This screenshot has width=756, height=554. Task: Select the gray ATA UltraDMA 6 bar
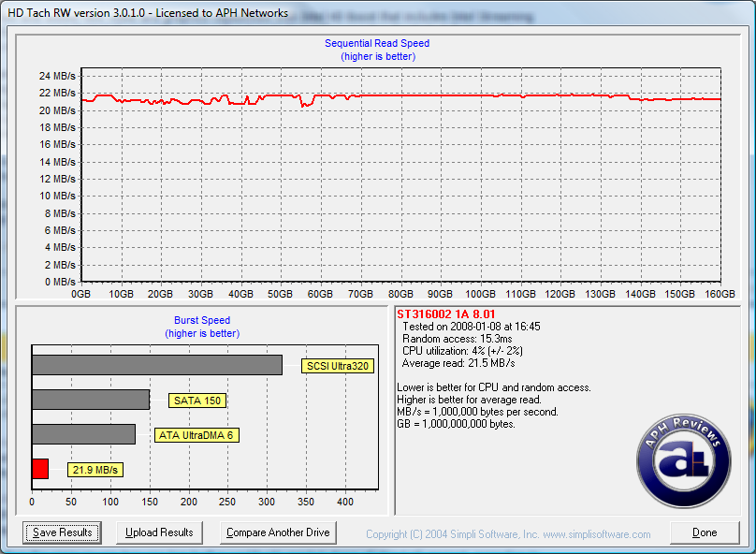pos(83,434)
